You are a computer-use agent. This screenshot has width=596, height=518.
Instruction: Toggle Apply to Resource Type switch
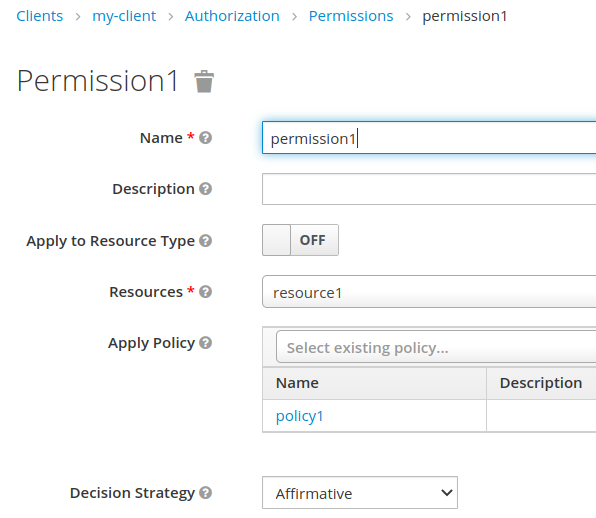[300, 240]
